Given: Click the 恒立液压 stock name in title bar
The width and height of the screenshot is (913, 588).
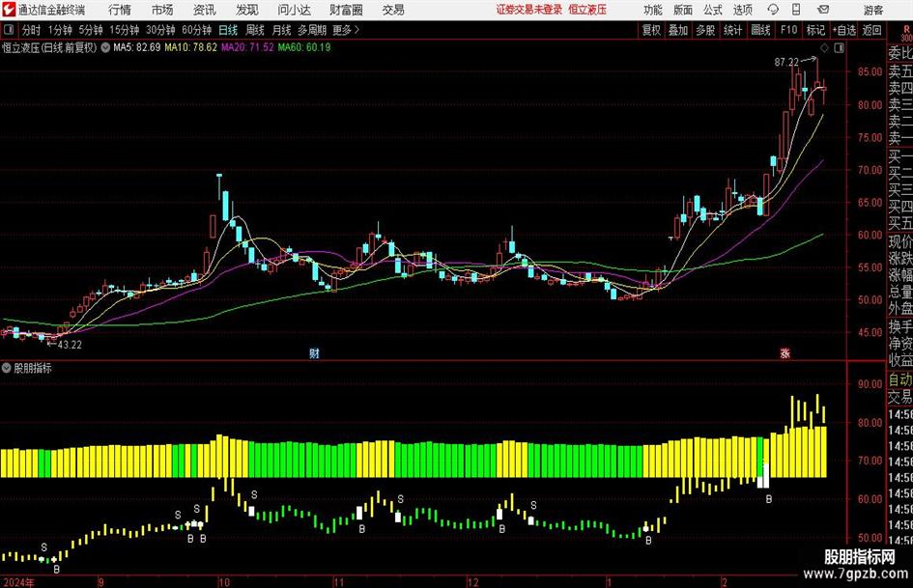Looking at the screenshot, I should (587, 10).
